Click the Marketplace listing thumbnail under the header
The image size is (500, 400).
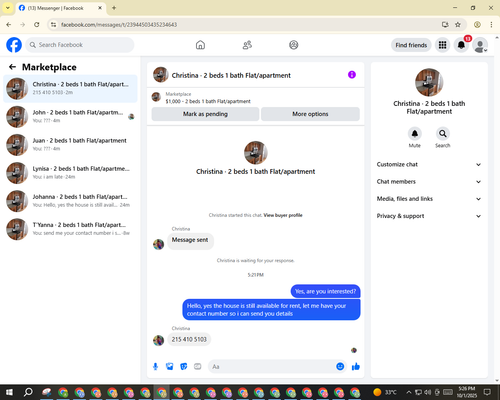pyautogui.click(x=156, y=97)
